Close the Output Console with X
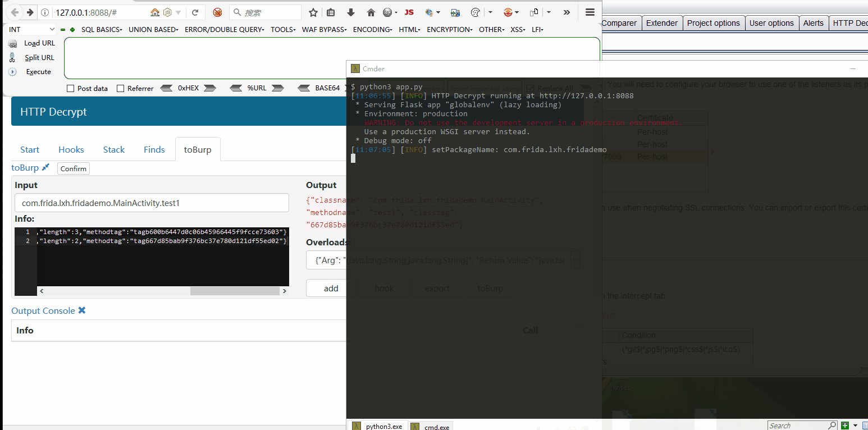The image size is (868, 430). click(x=82, y=310)
